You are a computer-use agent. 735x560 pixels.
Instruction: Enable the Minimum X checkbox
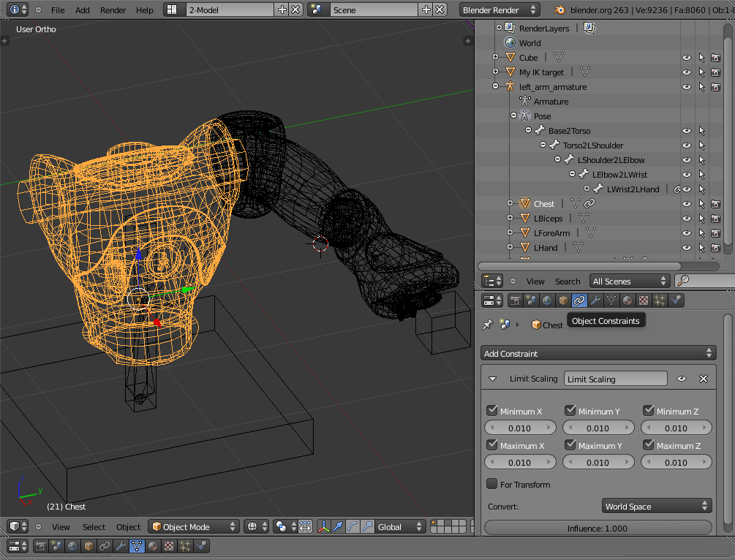491,411
